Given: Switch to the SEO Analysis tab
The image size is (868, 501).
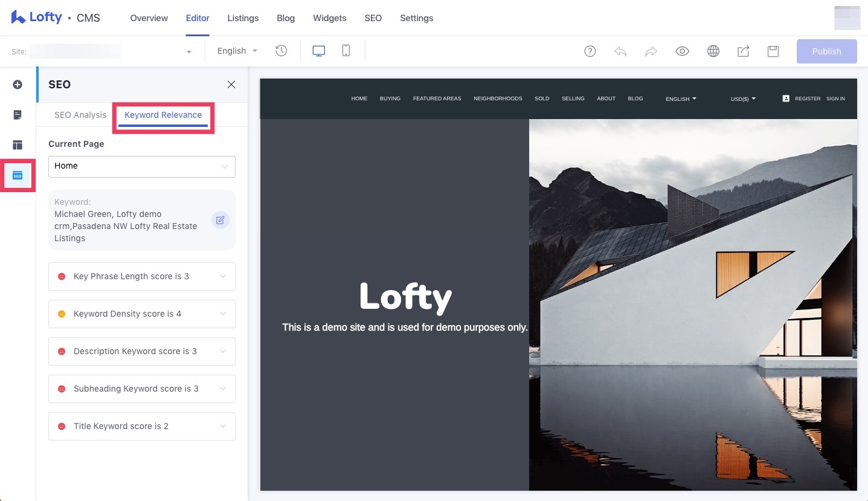Looking at the screenshot, I should pos(80,115).
